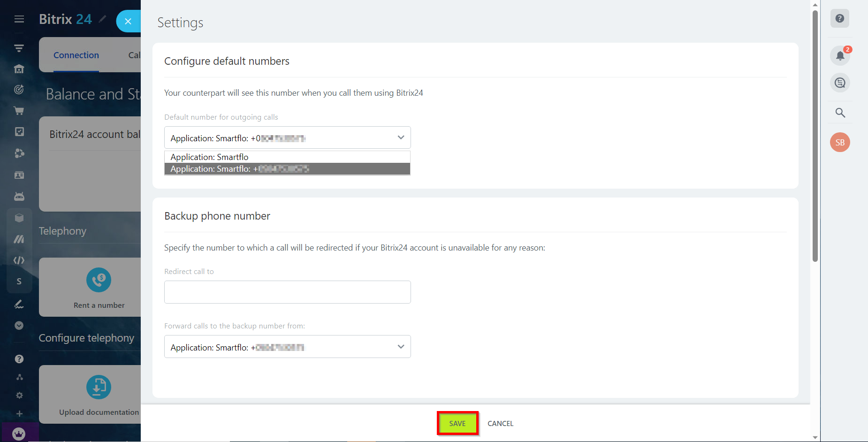Open the CRM funnel icon in sidebar

[x=19, y=48]
